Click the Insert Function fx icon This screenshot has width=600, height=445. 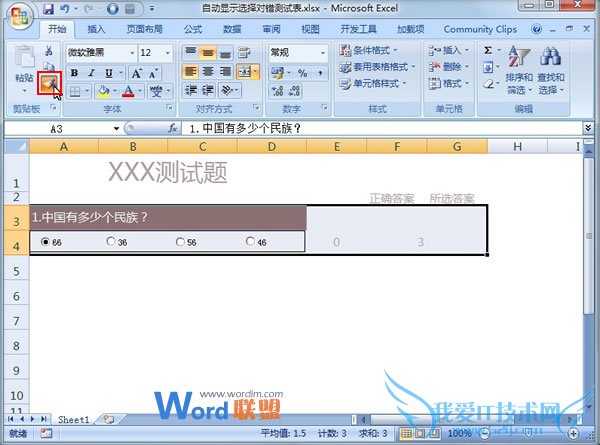point(173,129)
